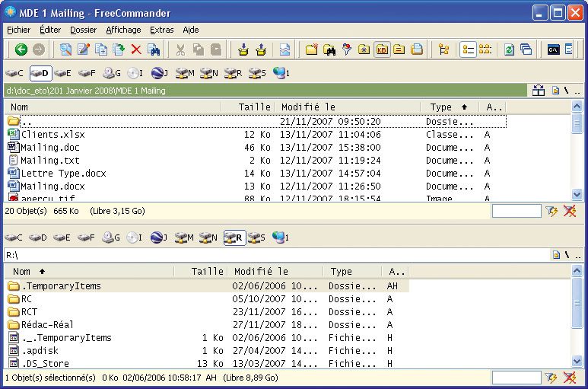Toggle the KB size display button

[382, 50]
